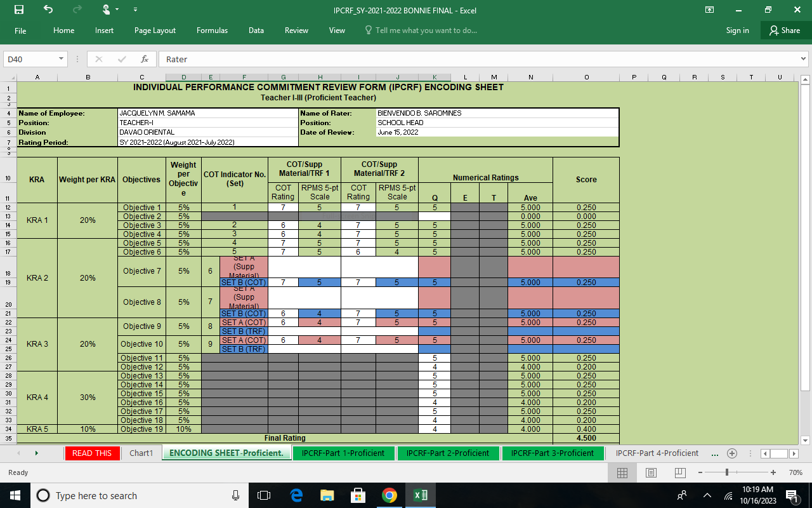Open the Customize Quick Access Toolbar dropdown
The image size is (812, 508).
pos(136,10)
